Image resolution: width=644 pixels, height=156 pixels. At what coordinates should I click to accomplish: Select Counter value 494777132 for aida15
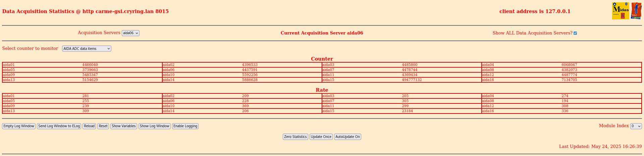click(412, 80)
